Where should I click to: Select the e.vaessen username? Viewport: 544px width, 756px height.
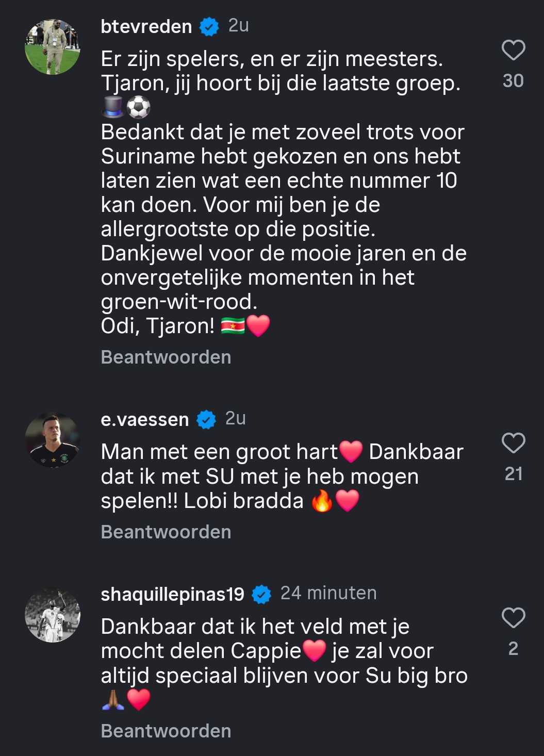point(144,419)
